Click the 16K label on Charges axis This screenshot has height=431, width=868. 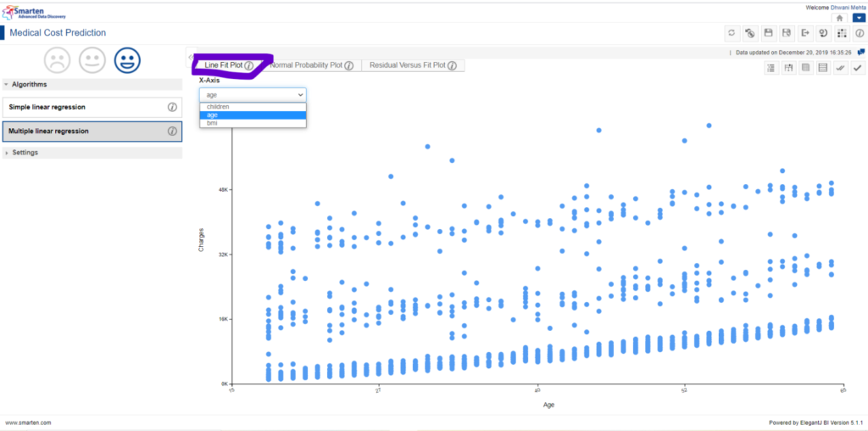coord(223,319)
